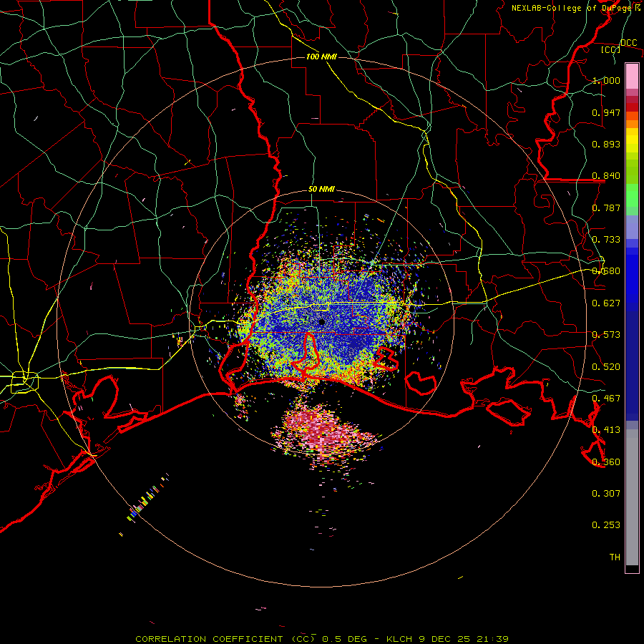
Task: Click the 0.253 scale label
Action: tap(606, 525)
